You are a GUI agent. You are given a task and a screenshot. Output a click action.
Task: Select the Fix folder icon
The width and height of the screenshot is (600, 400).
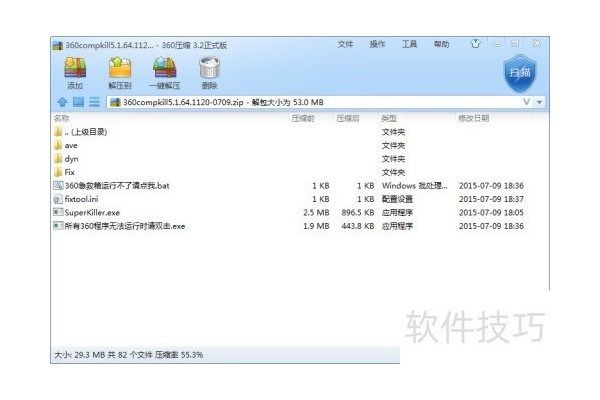[58, 172]
